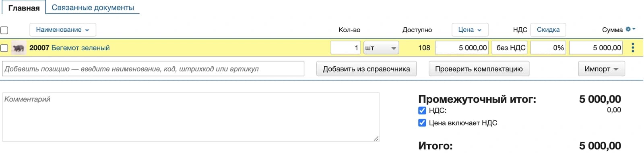Focus the row sum field 5 000,00

click(596, 48)
